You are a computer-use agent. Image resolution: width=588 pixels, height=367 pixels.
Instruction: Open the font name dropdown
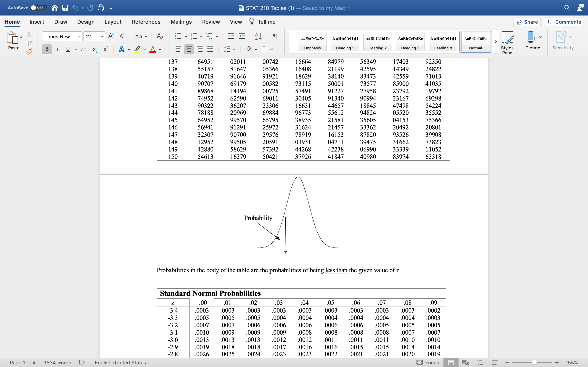click(x=79, y=36)
